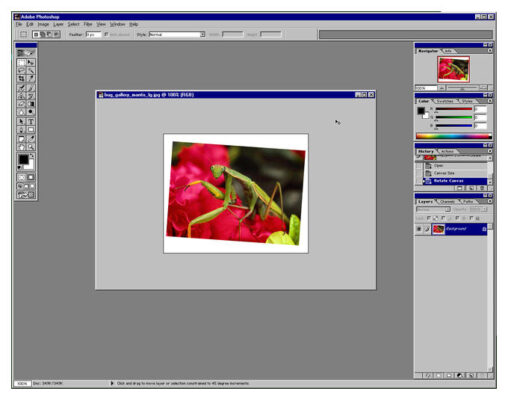This screenshot has width=508, height=400.
Task: Click the color spectrum ramp bar
Action: [454, 136]
